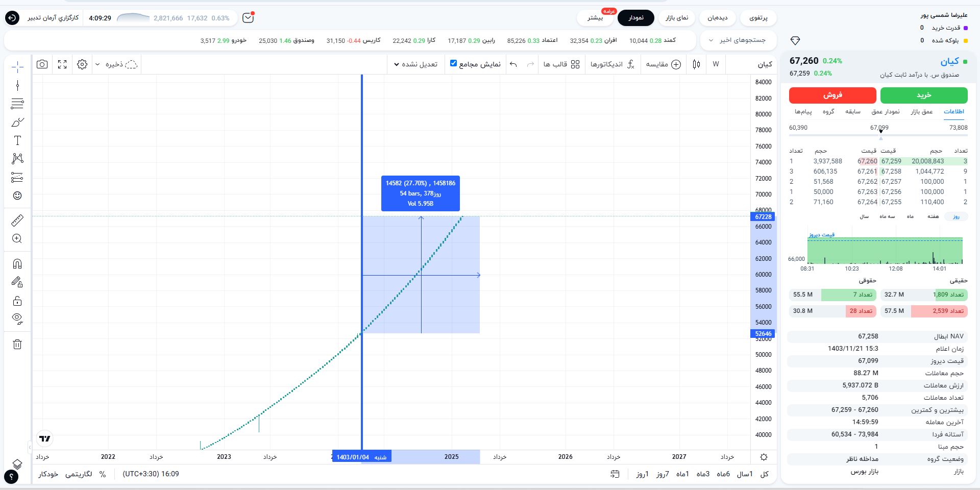This screenshot has height=490, width=980.
Task: Take a chart snapshot with camera icon
Action: (42, 64)
